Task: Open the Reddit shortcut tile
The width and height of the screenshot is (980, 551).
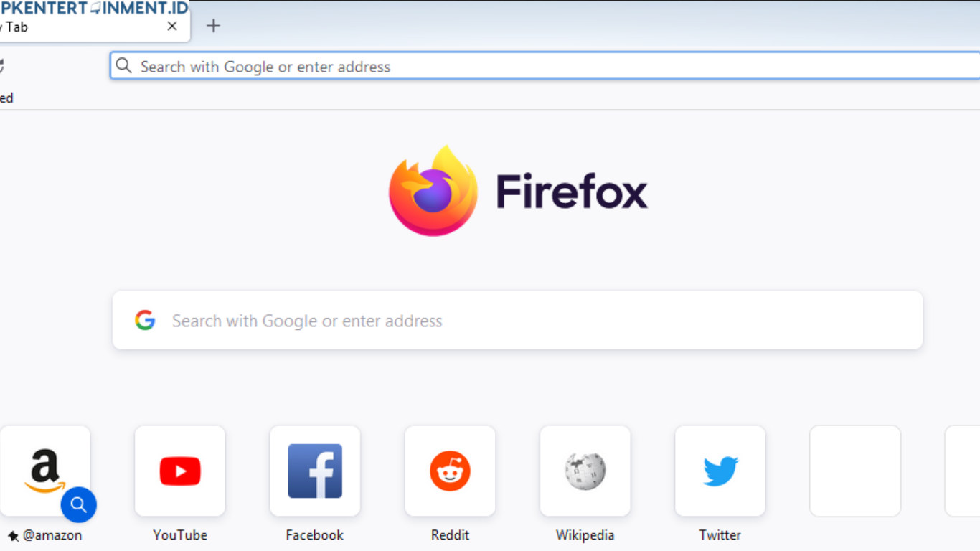Action: 450,471
